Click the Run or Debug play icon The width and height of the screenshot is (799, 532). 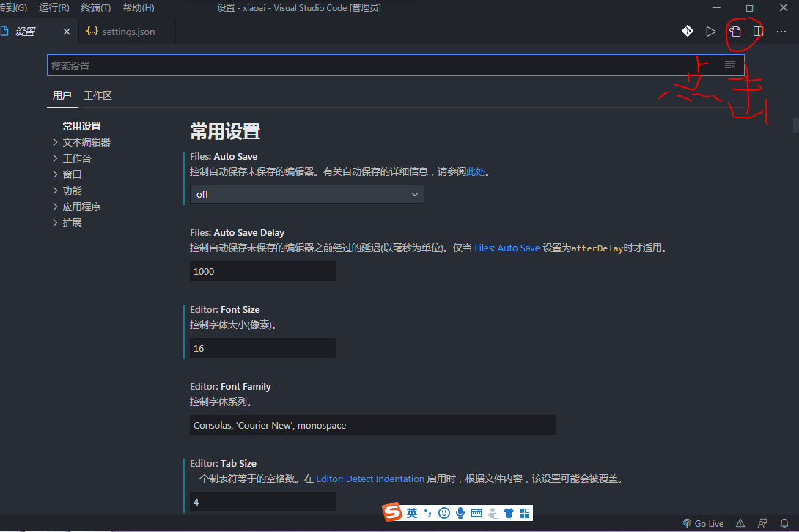click(710, 31)
